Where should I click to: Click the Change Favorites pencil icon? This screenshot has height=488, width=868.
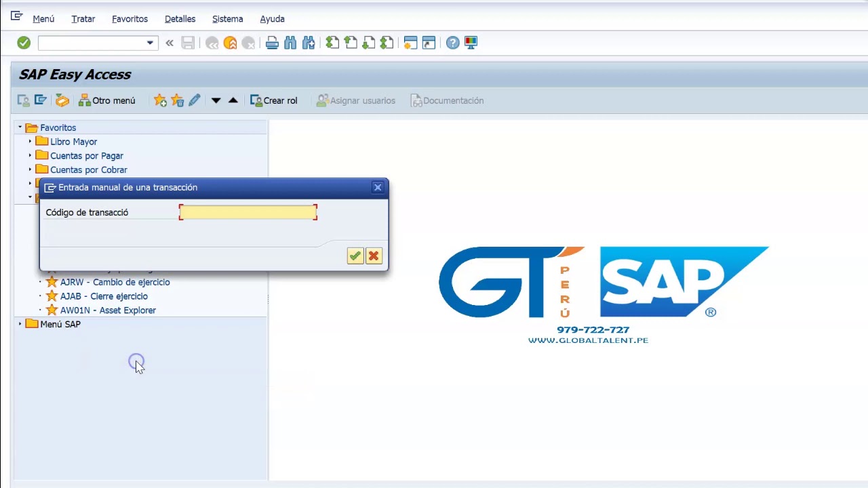[x=195, y=100]
